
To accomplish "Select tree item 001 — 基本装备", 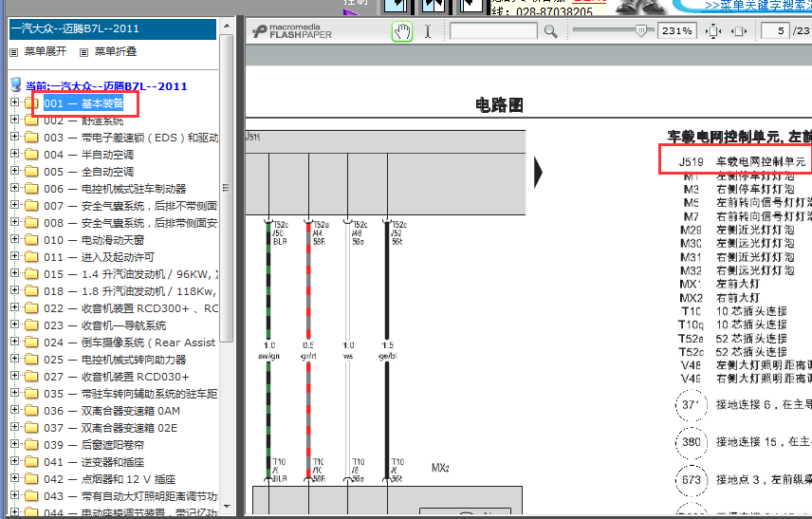I will pyautogui.click(x=83, y=103).
